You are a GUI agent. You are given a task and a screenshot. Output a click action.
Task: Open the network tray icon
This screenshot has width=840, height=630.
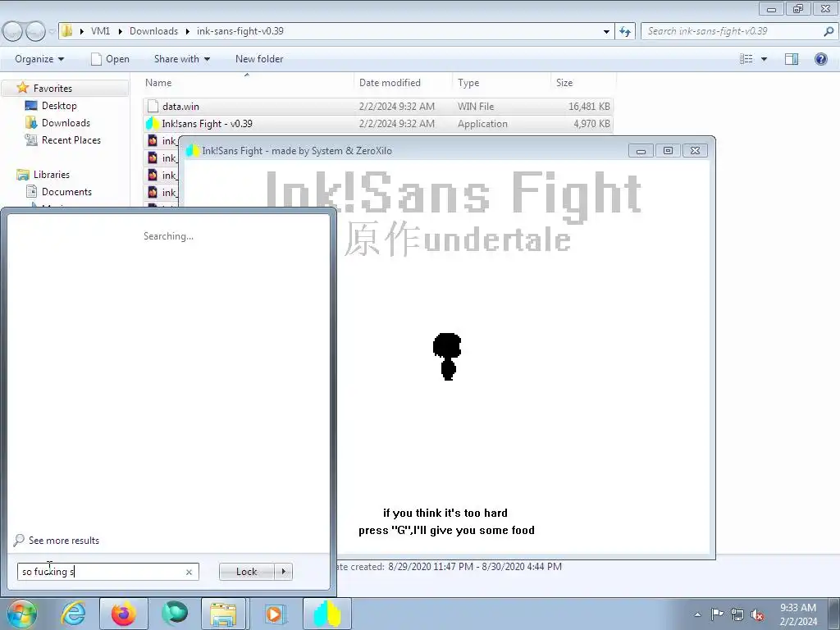pos(737,614)
